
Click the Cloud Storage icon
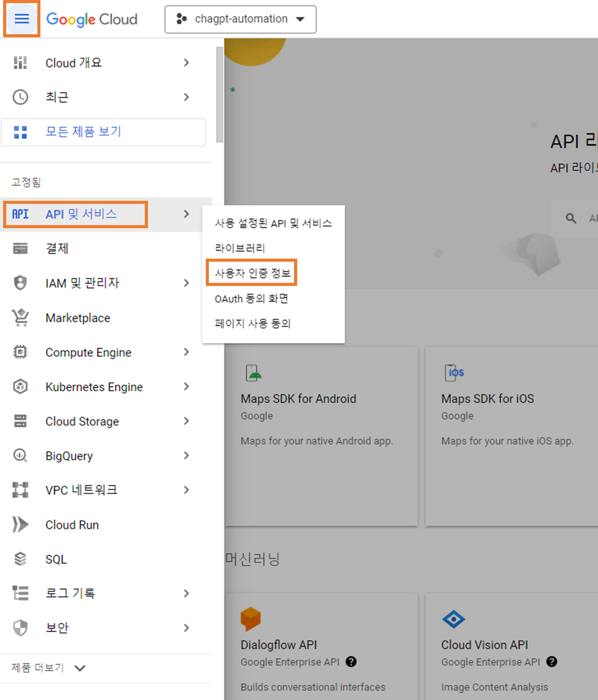tap(20, 421)
